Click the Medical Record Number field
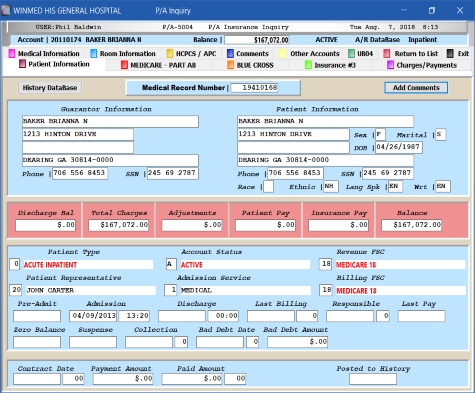 click(254, 88)
